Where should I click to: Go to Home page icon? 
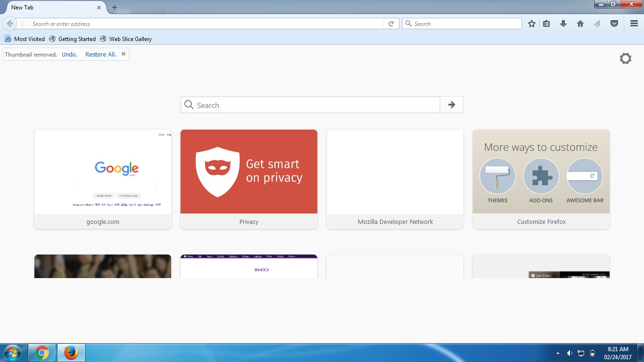(580, 24)
